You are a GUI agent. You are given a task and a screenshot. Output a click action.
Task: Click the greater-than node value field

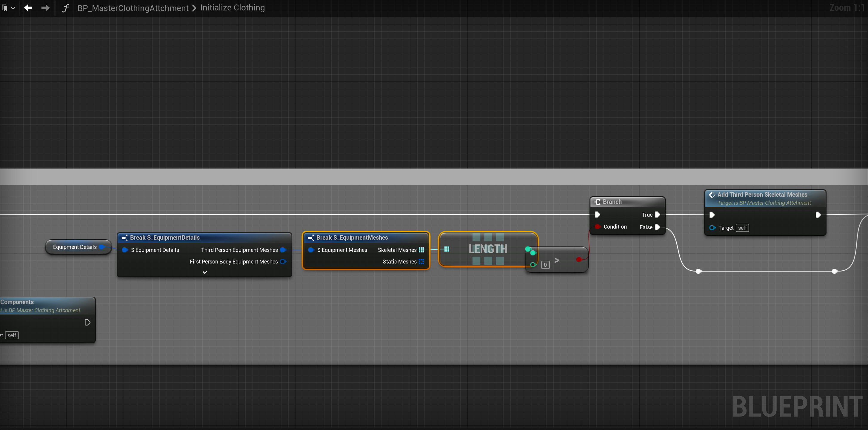click(545, 265)
